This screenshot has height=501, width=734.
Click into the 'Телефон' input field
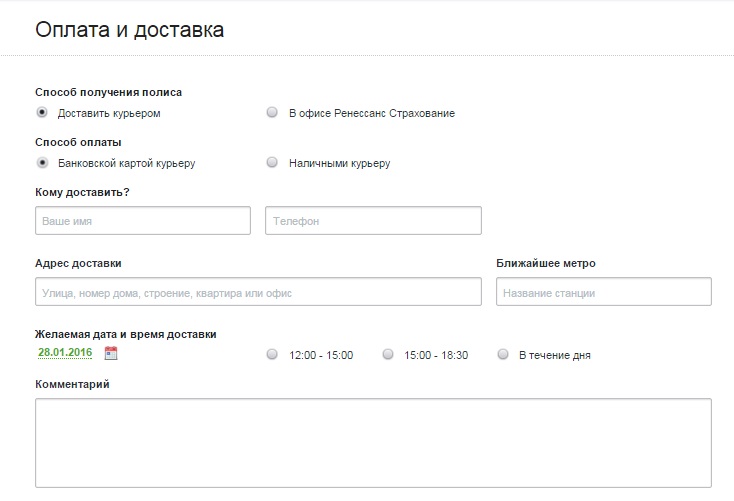[373, 220]
